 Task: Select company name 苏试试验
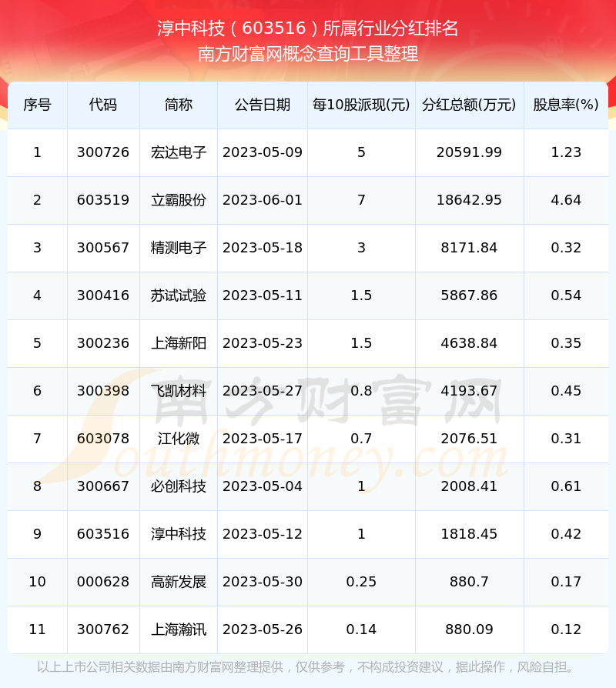(x=179, y=296)
